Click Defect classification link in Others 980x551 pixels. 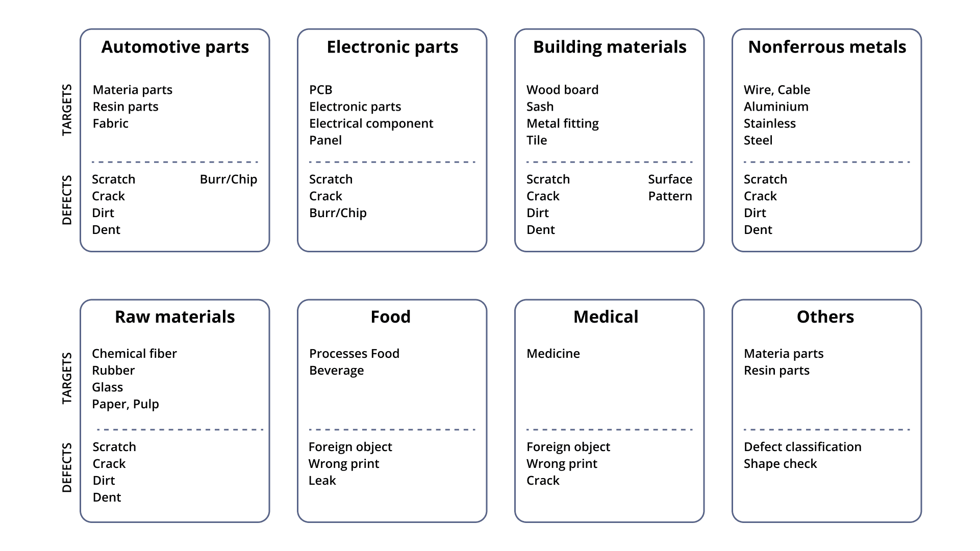point(802,446)
